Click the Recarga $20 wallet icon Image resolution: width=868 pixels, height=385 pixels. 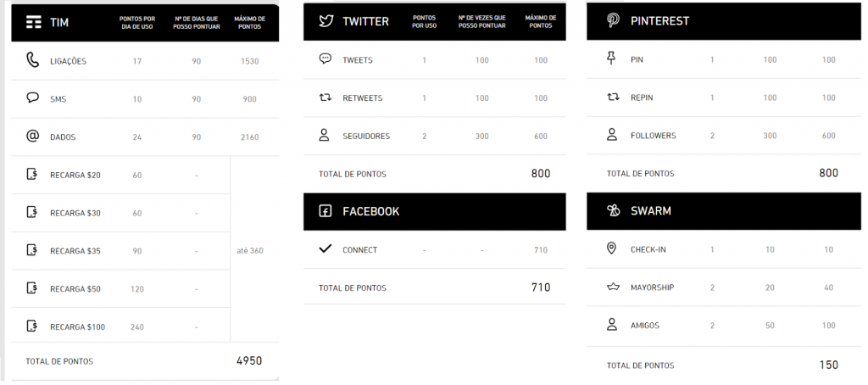coord(33,174)
